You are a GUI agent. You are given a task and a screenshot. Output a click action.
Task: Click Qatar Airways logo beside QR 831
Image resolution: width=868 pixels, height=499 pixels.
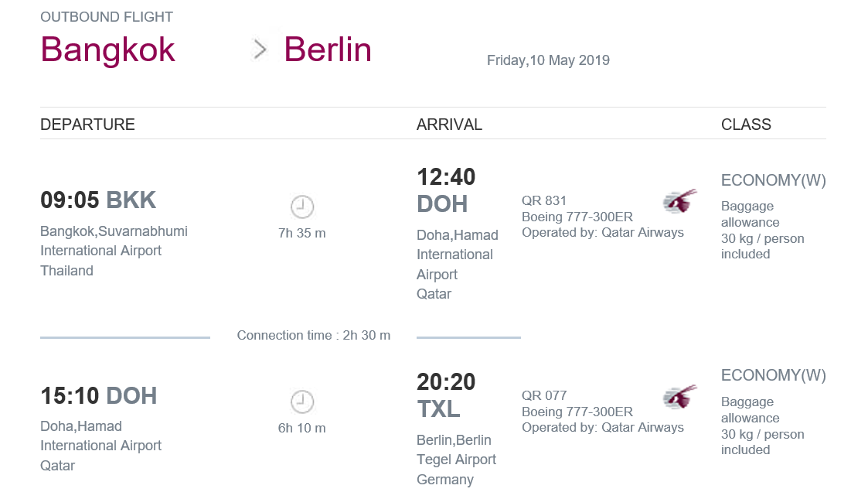(679, 201)
